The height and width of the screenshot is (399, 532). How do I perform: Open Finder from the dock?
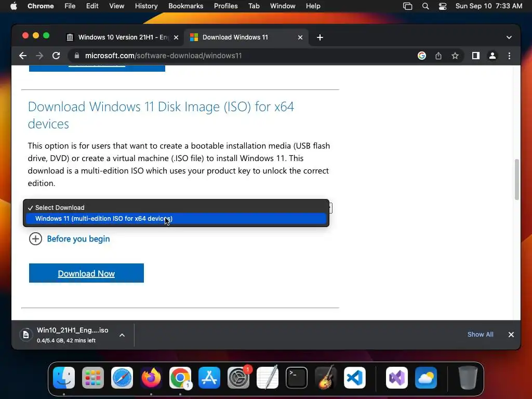[x=64, y=378]
